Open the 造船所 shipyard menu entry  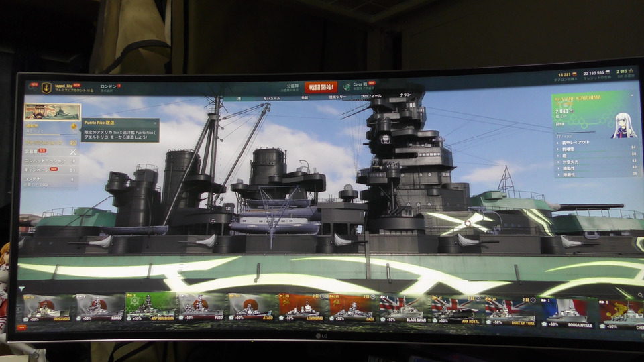pos(52,127)
